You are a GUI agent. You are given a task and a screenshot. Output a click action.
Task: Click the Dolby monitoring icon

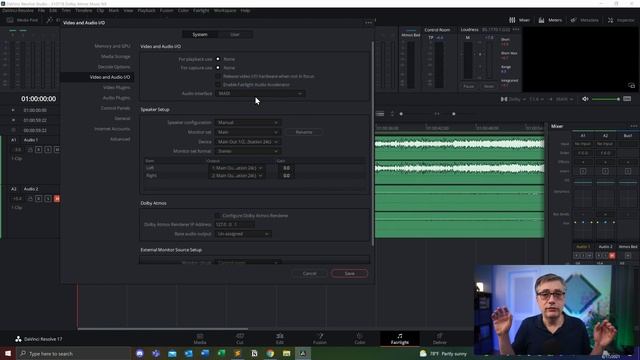[504, 99]
